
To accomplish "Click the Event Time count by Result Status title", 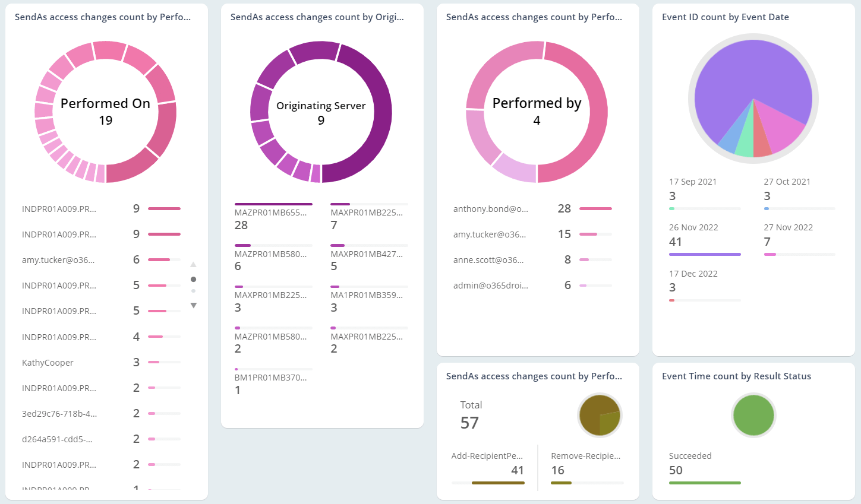I will (x=736, y=376).
